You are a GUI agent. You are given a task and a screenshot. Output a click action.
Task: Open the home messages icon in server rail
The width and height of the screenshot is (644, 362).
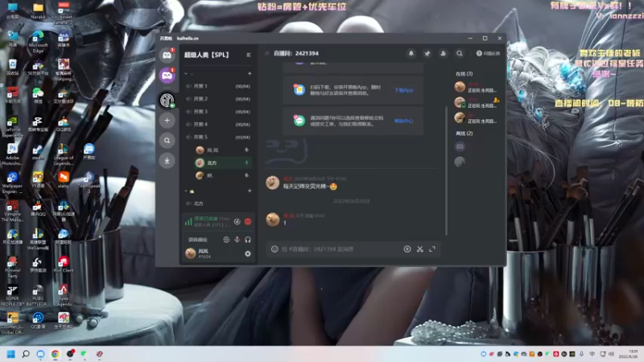point(167,55)
